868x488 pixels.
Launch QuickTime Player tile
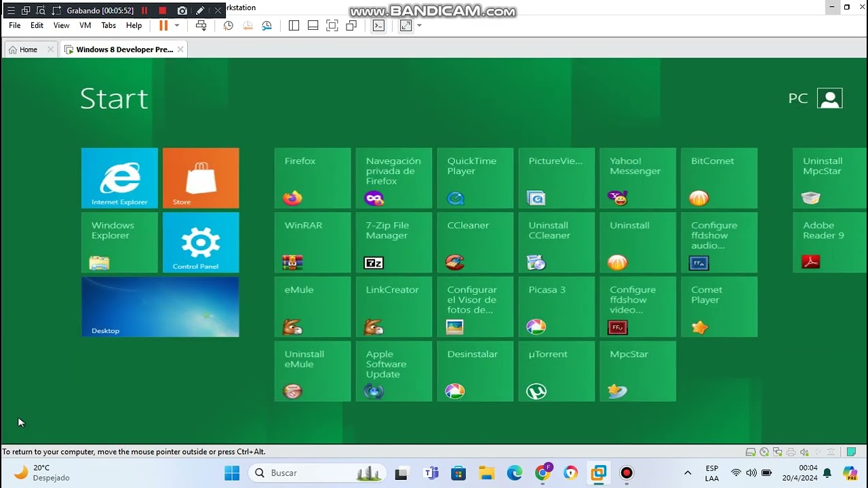[x=475, y=178]
